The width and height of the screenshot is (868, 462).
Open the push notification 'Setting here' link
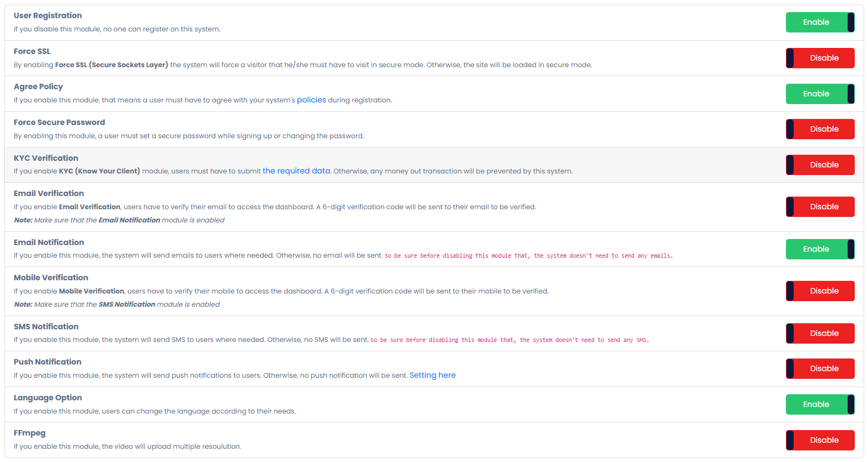pos(432,375)
